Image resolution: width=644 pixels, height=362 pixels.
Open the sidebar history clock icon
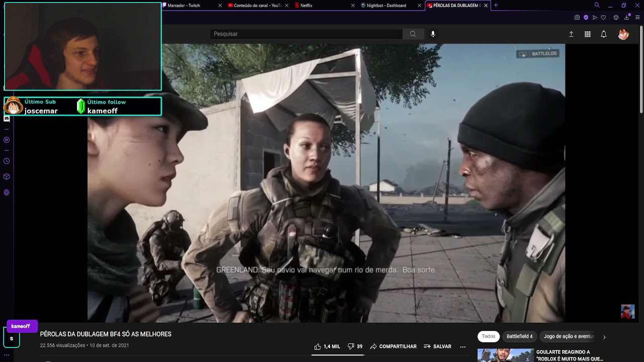click(7, 161)
